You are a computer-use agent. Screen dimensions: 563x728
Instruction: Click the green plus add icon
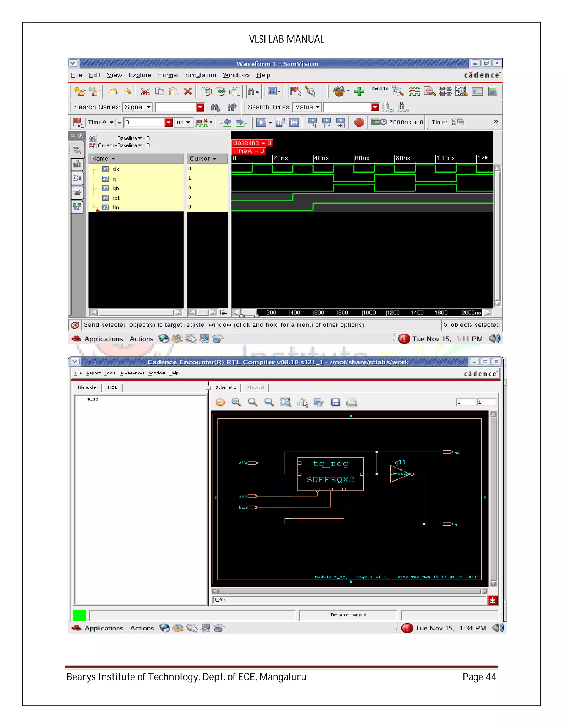359,91
